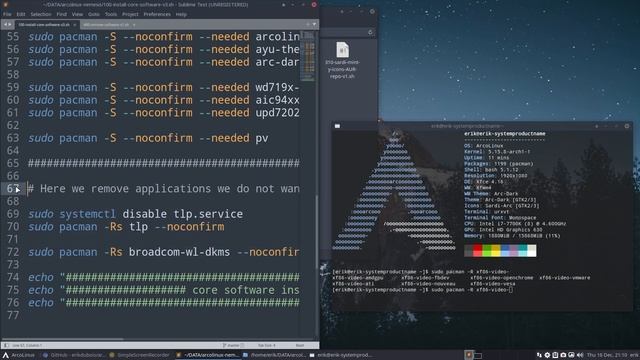Select the sardi-mint-y-icons script file icon
This screenshot has width=640, height=360.
pos(342,60)
